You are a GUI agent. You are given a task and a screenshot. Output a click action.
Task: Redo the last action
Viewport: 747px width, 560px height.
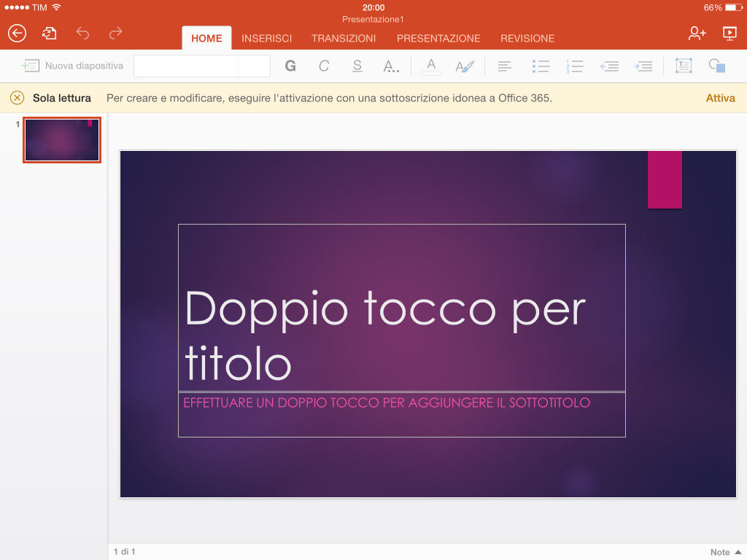[116, 34]
